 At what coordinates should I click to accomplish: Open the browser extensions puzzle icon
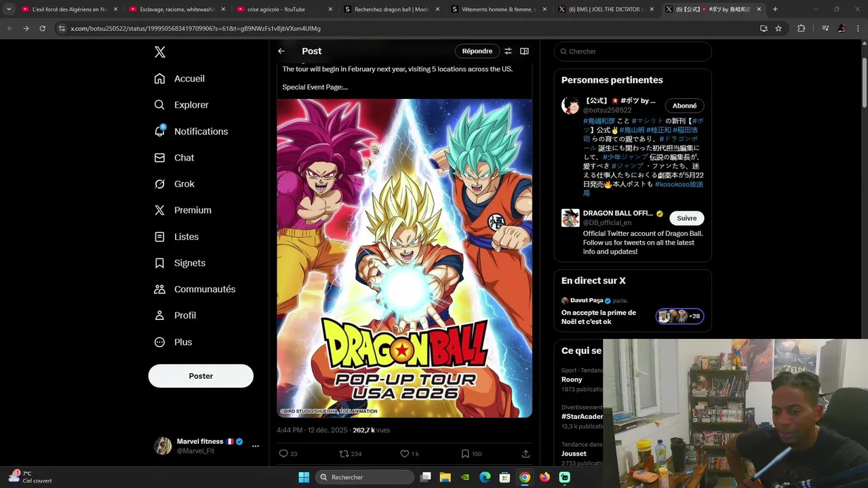click(801, 28)
